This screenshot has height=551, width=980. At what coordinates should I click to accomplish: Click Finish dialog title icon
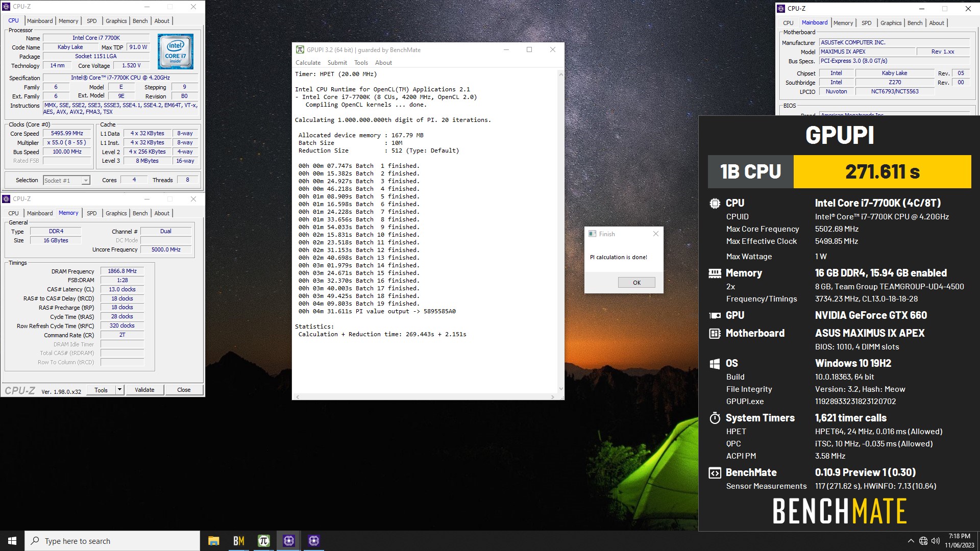[x=592, y=234]
